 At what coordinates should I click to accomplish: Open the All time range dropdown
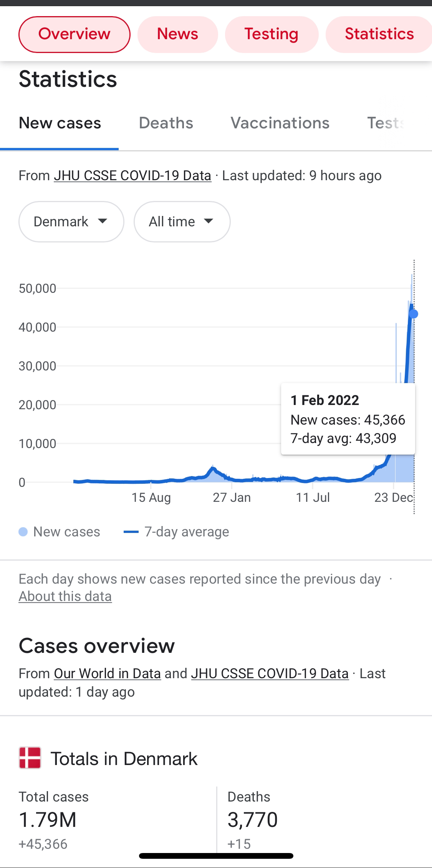[x=182, y=222]
